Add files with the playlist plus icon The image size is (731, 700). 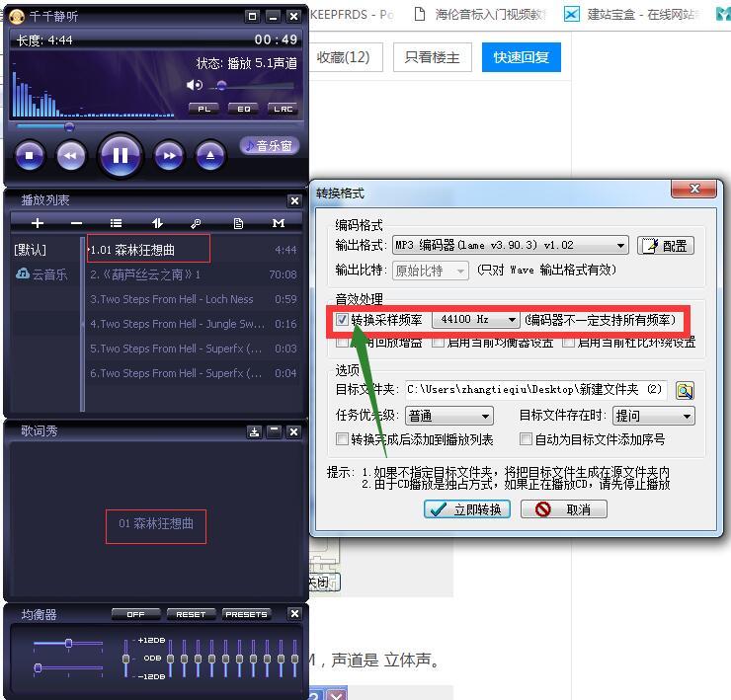(38, 224)
